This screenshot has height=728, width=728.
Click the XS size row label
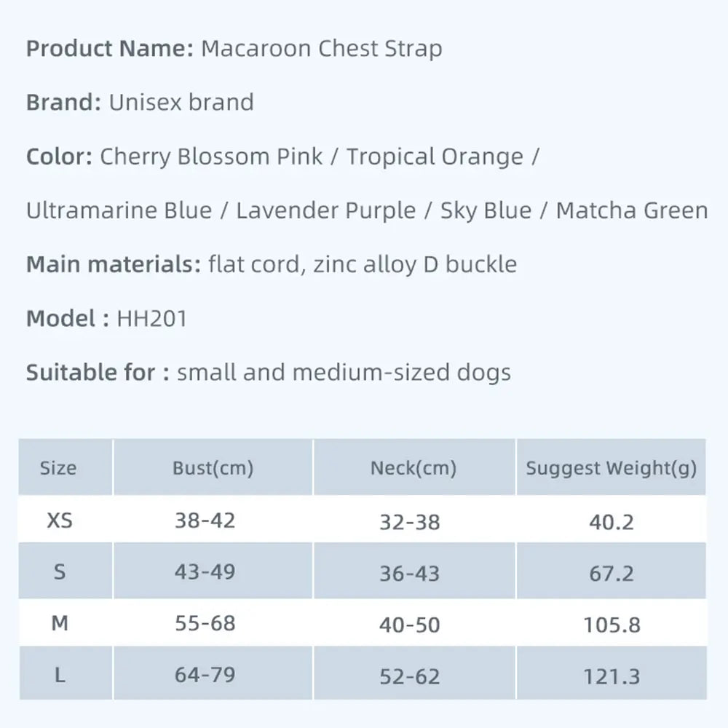[x=60, y=521]
